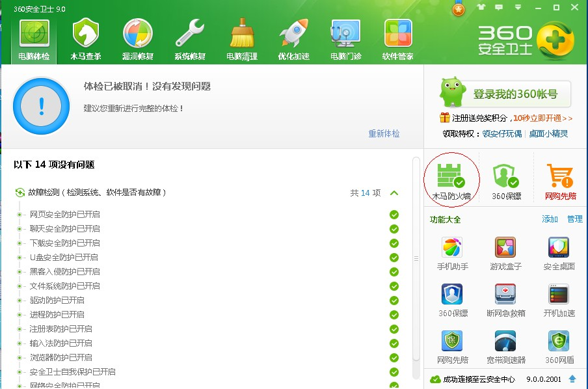The height and width of the screenshot is (389, 588).
Task: Click the blue exclamation status icon
Action: click(x=41, y=106)
